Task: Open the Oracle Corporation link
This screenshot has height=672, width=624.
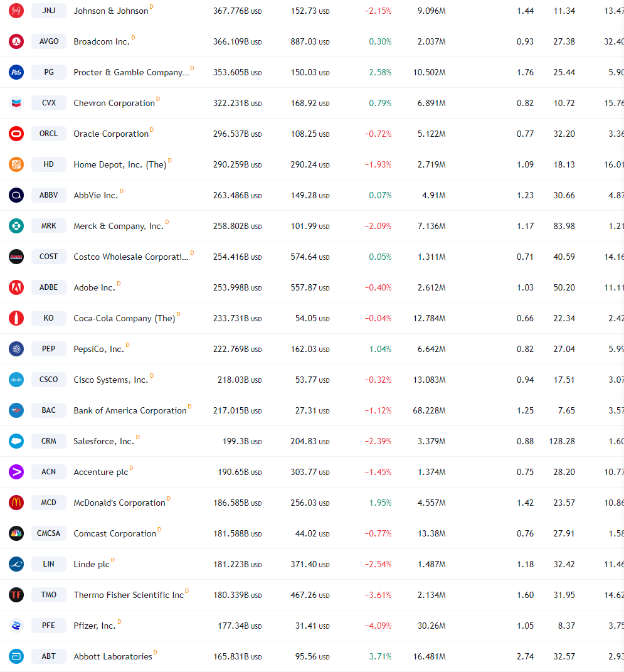Action: pos(111,134)
